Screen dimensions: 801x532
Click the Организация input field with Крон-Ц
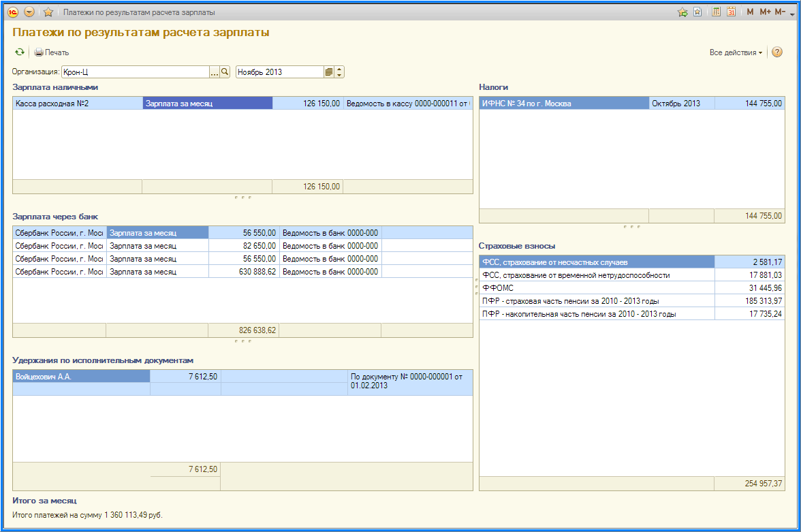(x=134, y=72)
